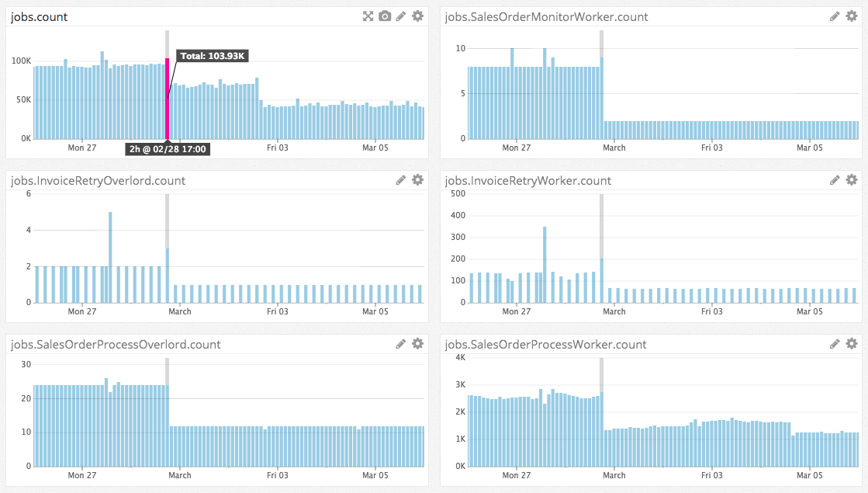Expand the jobs.count graph to fullscreen
Viewport: 868px width, 493px height.
368,16
